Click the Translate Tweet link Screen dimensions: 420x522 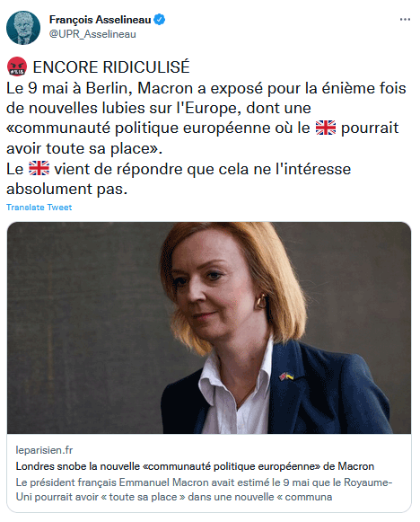point(39,207)
